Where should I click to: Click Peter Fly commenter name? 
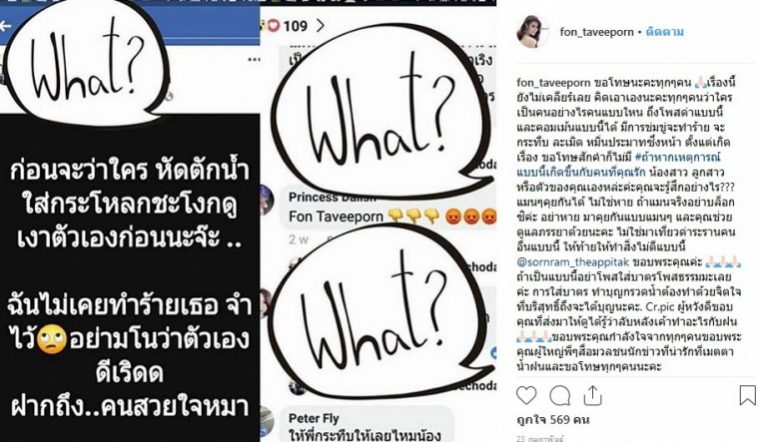(314, 418)
